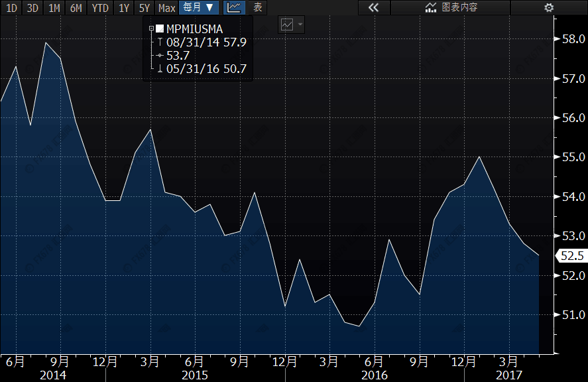588x382 pixels.
Task: Click the 图表内容 chart icon
Action: click(x=431, y=8)
